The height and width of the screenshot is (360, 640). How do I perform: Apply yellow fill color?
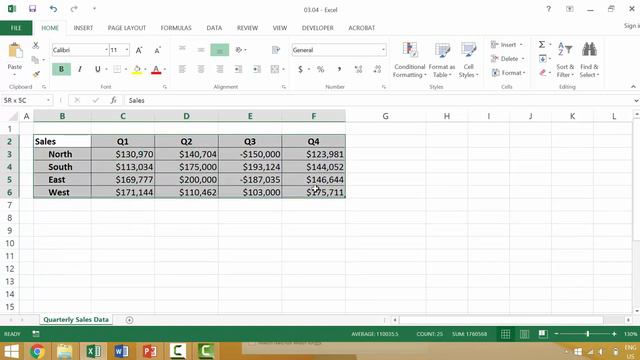(x=137, y=70)
